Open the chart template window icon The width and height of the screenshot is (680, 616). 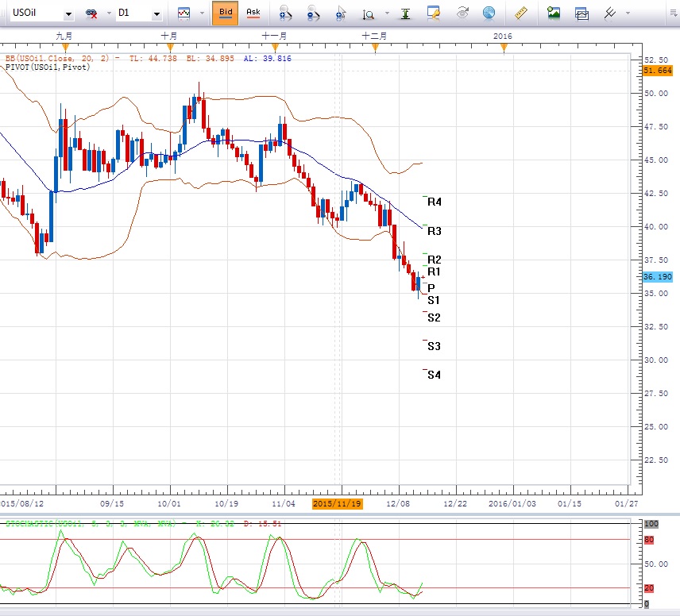point(582,13)
